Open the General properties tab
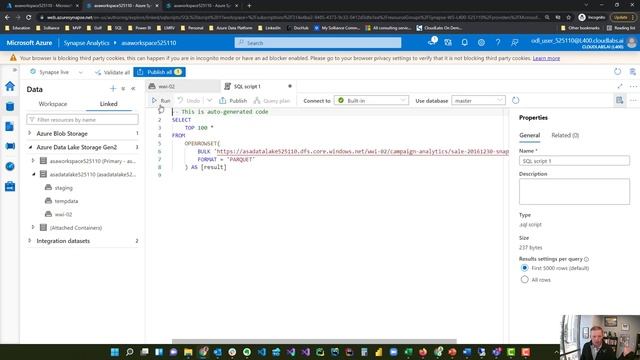640x360 pixels. pyautogui.click(x=529, y=135)
